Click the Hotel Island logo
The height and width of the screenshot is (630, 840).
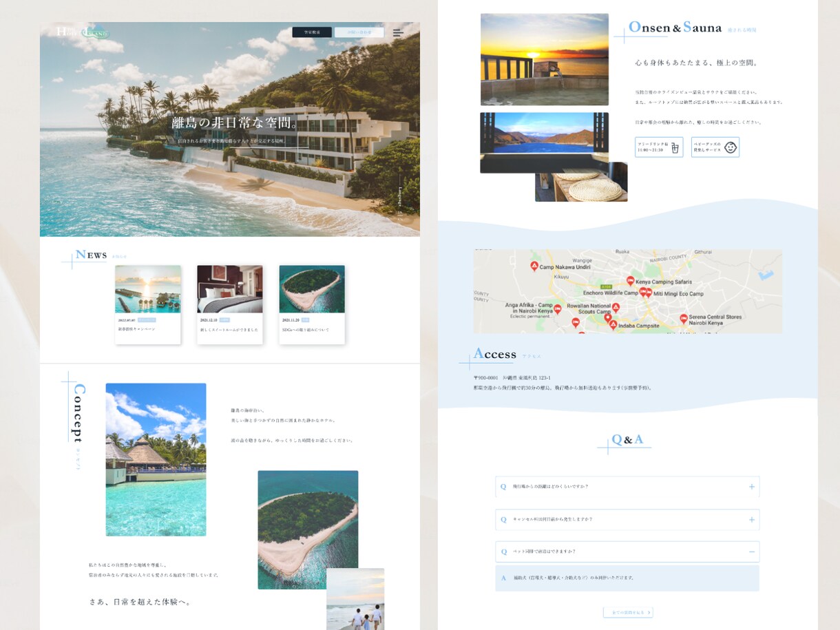(83, 32)
